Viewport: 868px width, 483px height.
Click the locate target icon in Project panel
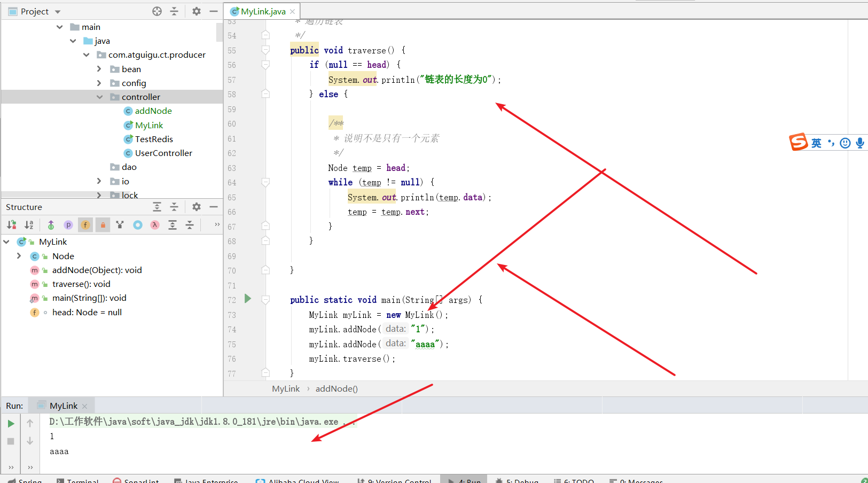[x=157, y=11]
